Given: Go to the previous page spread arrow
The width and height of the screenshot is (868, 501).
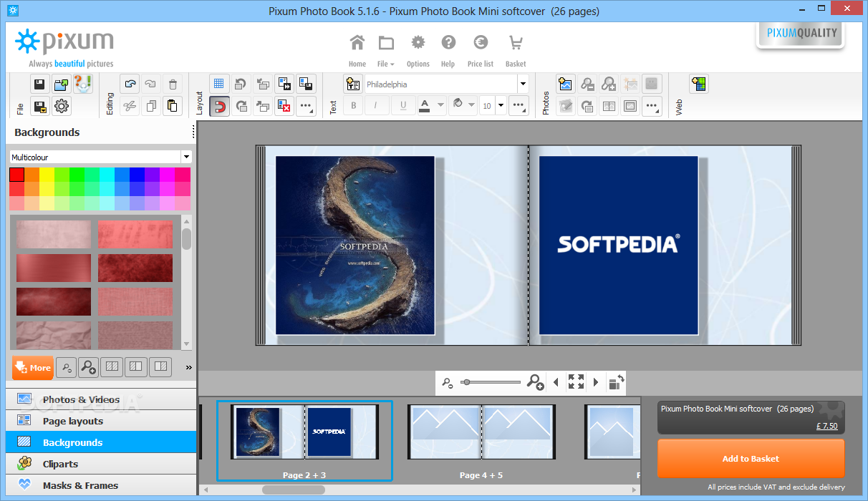Looking at the screenshot, I should click(x=556, y=382).
